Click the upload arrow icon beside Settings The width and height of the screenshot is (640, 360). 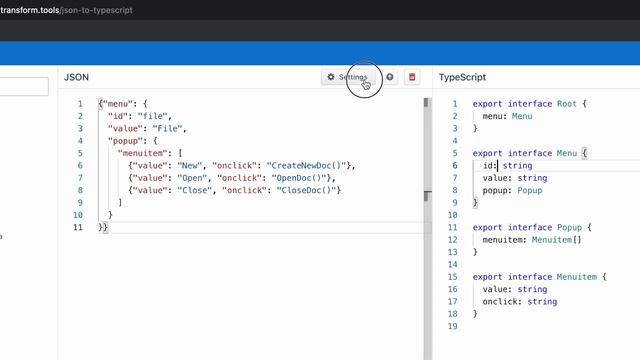(x=390, y=77)
